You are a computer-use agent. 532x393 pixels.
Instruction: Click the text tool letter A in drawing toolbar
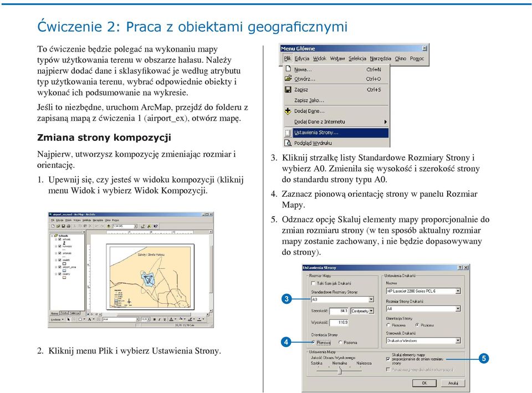click(90, 319)
